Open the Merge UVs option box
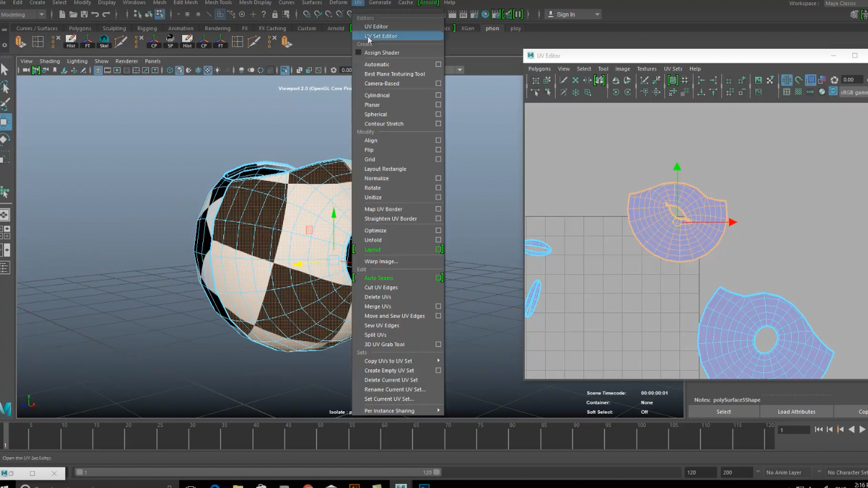The height and width of the screenshot is (488, 868). click(x=438, y=307)
